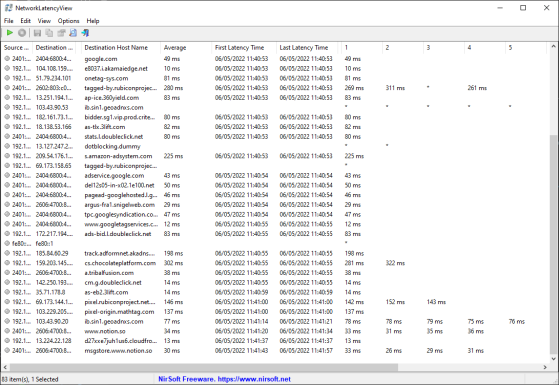The width and height of the screenshot is (559, 385).
Task: Start capture with the green play icon
Action: click(x=10, y=33)
